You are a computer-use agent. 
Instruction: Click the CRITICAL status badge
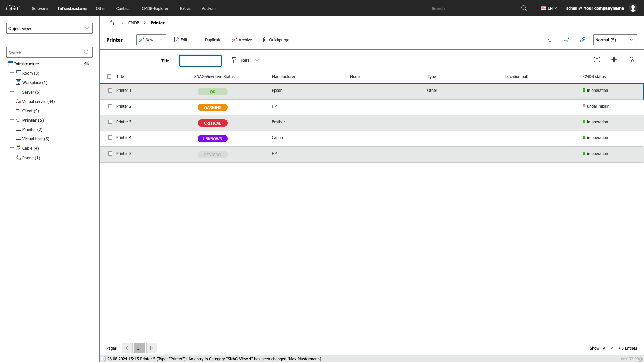212,123
